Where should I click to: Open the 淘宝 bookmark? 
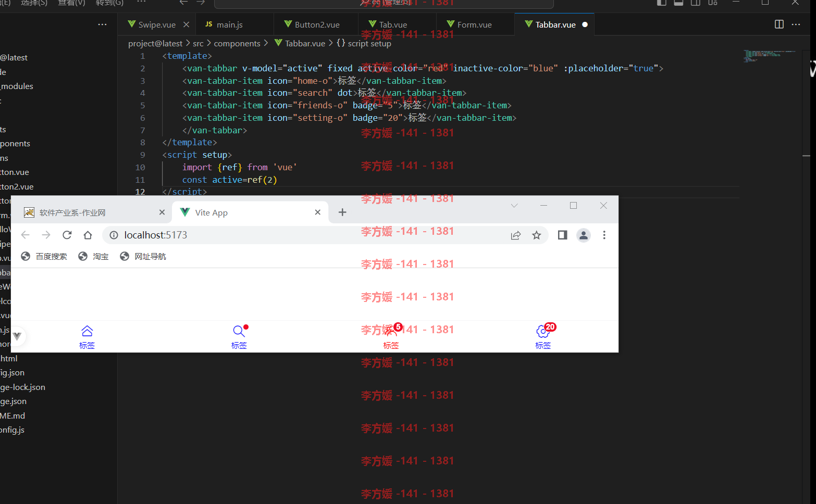point(93,256)
